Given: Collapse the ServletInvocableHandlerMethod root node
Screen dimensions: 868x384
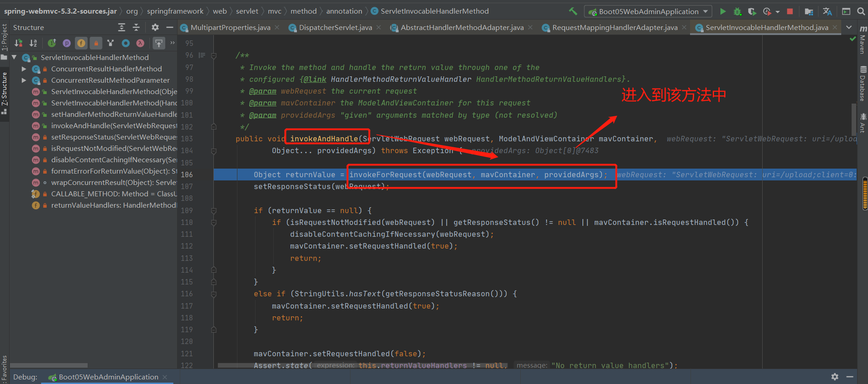Looking at the screenshot, I should 14,57.
